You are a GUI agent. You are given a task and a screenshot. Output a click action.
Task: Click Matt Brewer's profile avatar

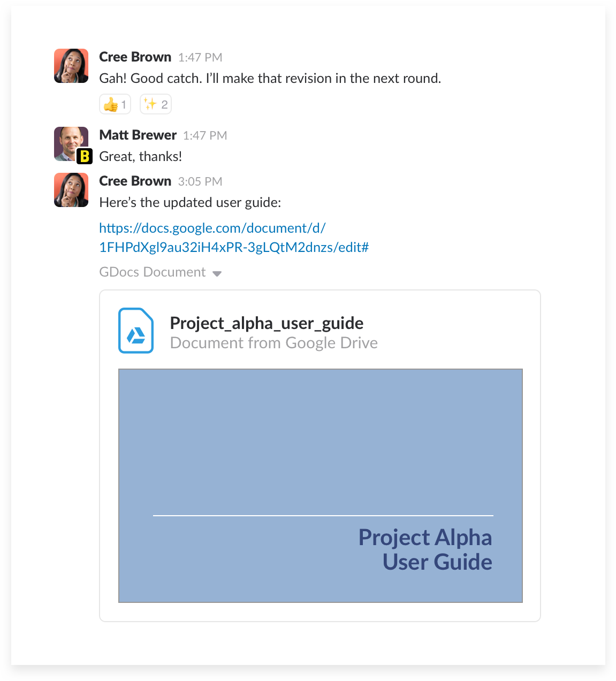(71, 144)
